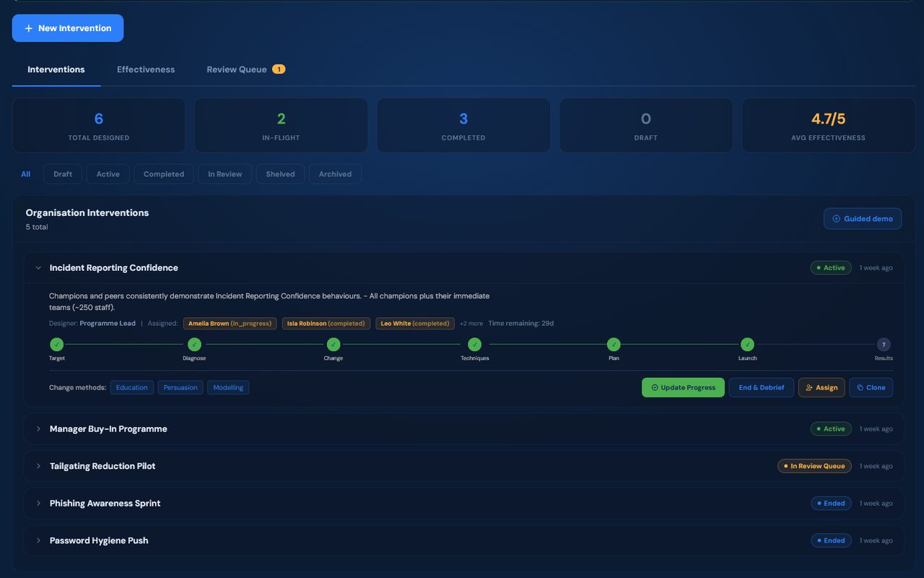Select the All filter
The width and height of the screenshot is (924, 578).
coord(26,174)
